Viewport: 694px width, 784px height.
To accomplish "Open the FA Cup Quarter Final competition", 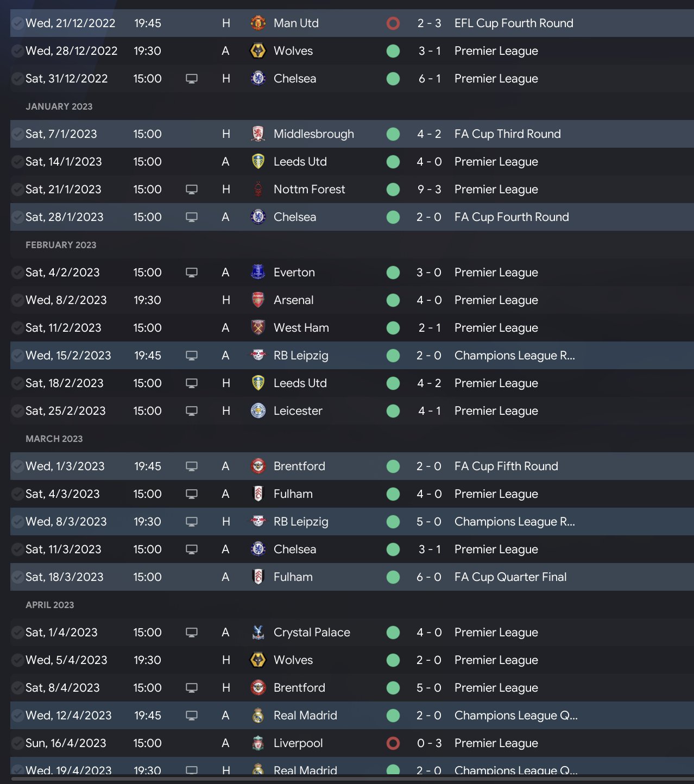I will pyautogui.click(x=510, y=577).
